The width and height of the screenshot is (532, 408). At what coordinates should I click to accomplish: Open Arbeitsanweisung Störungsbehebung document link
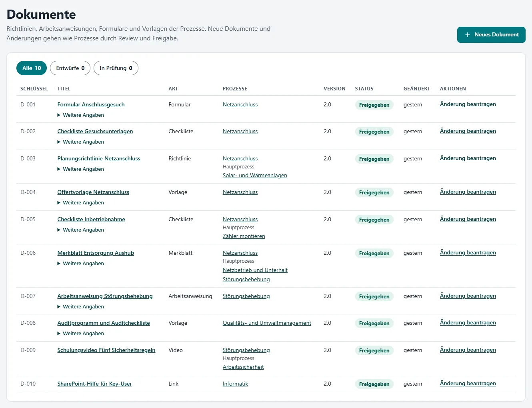[x=105, y=296]
